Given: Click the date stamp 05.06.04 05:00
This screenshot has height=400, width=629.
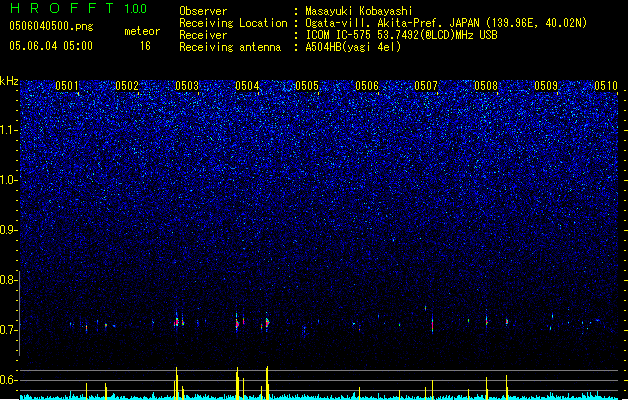Looking at the screenshot, I should tap(51, 46).
